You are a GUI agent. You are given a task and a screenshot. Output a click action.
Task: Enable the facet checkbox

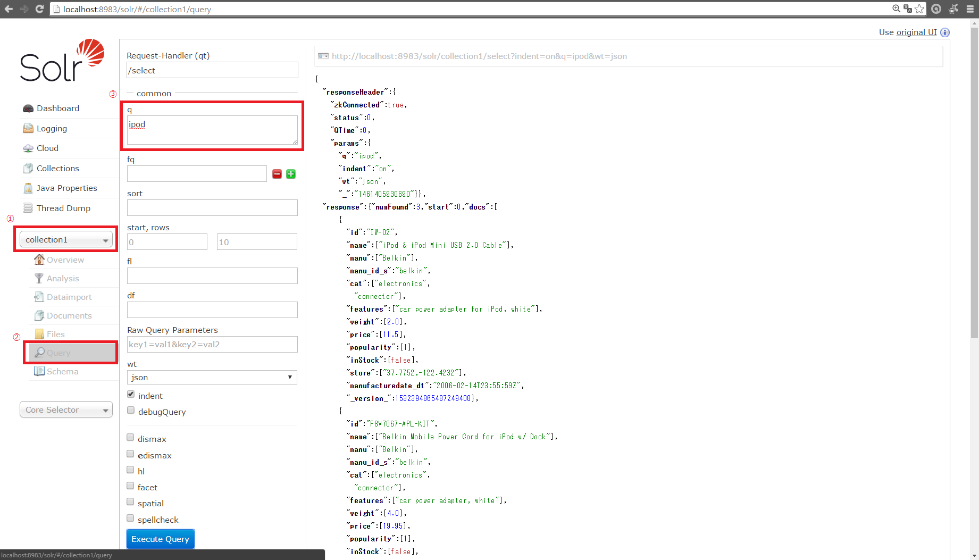coord(130,486)
